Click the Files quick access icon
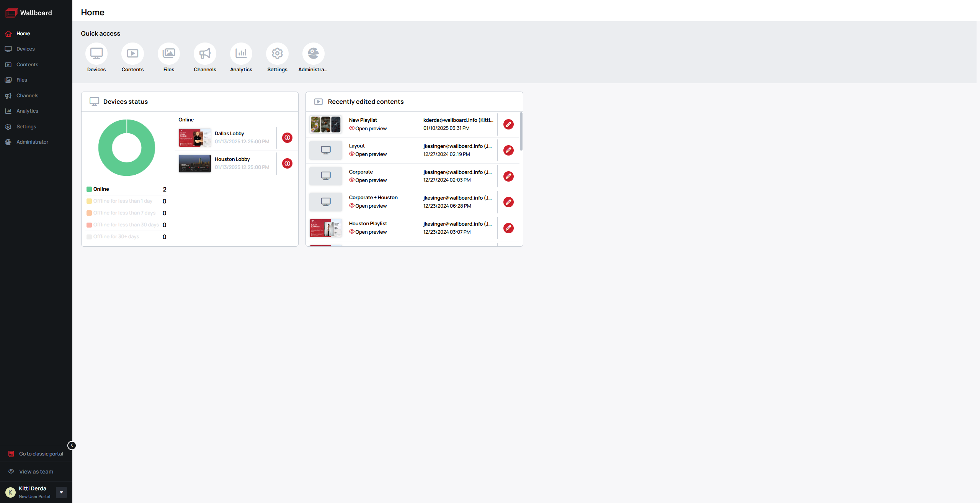Screen dimensions: 980x503 168,54
